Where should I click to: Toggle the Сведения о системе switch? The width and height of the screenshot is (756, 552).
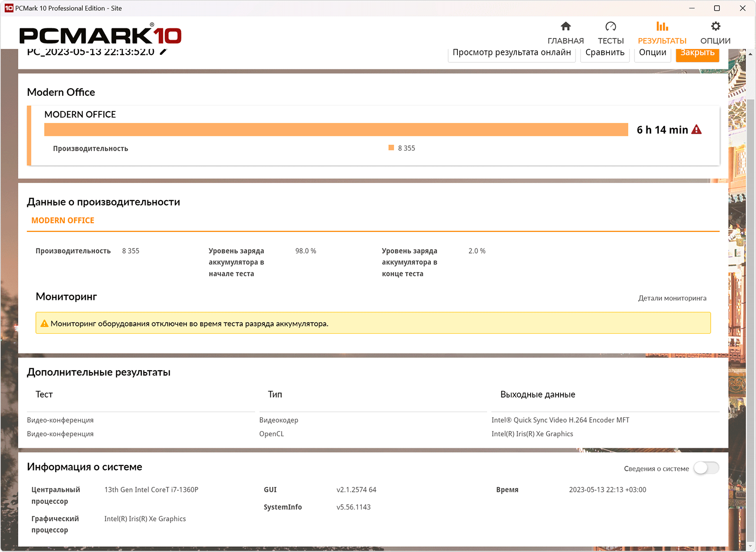(x=706, y=468)
